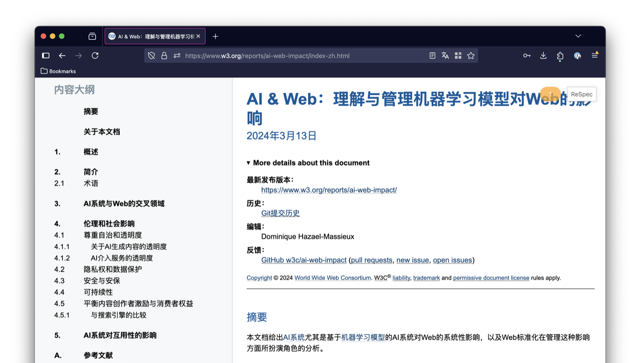Open the tab list chevron dropdown

[578, 36]
